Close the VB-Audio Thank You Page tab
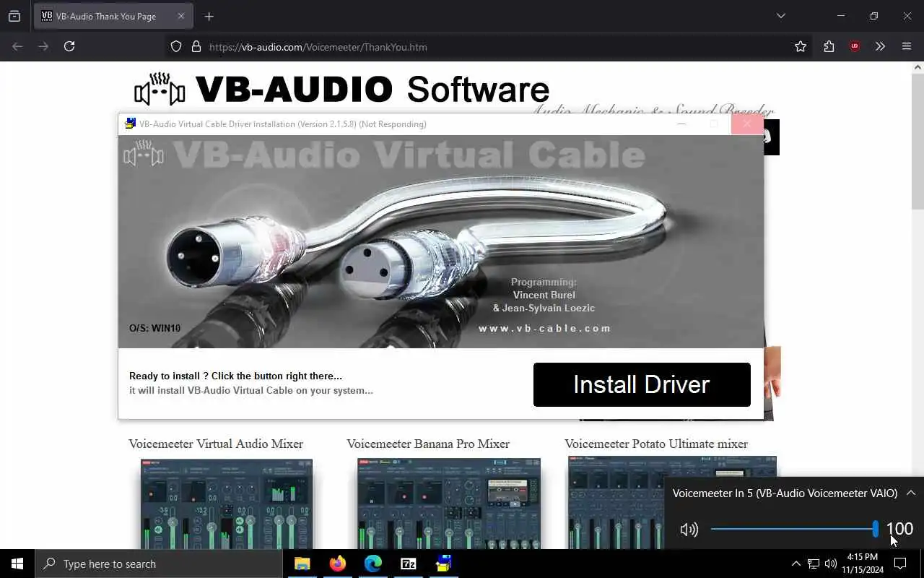This screenshot has width=924, height=578. 180,16
